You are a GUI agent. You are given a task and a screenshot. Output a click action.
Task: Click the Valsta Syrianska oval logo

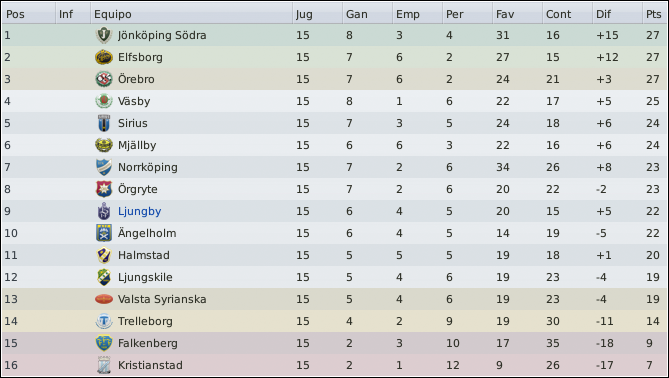(x=104, y=299)
